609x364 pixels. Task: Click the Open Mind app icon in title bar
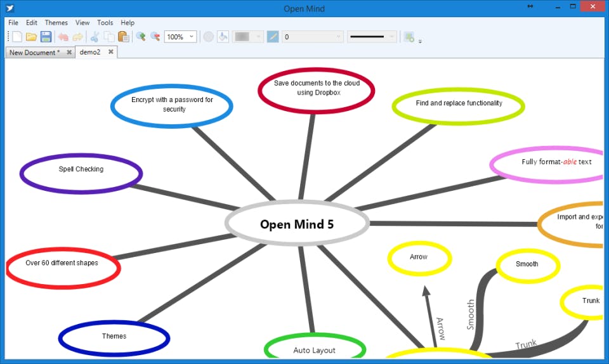(x=10, y=8)
